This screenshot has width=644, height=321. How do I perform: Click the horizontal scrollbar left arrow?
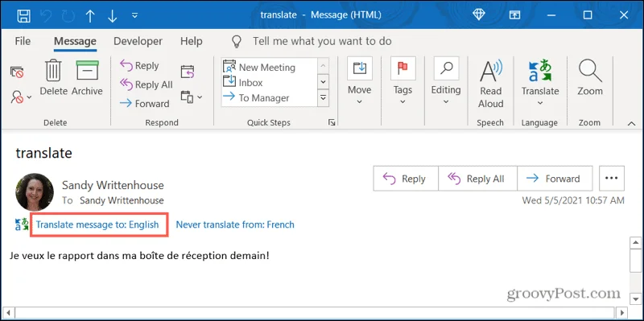coord(8,312)
